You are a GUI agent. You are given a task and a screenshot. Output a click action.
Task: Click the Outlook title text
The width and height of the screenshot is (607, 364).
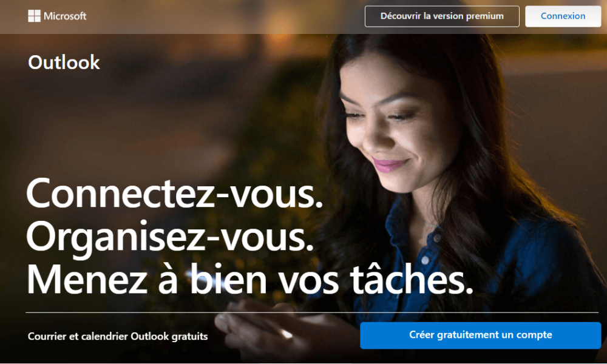[x=64, y=62]
